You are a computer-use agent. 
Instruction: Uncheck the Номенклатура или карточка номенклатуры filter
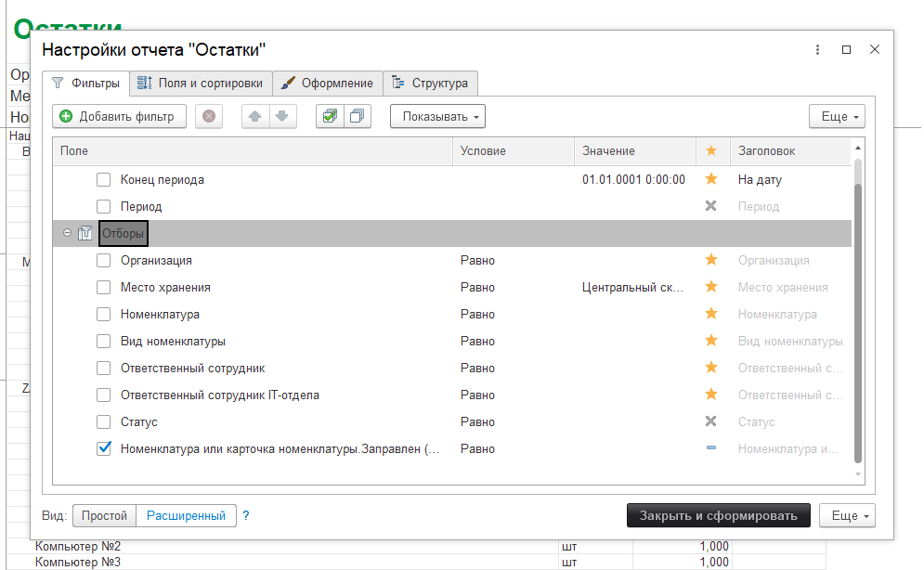pyautogui.click(x=104, y=448)
